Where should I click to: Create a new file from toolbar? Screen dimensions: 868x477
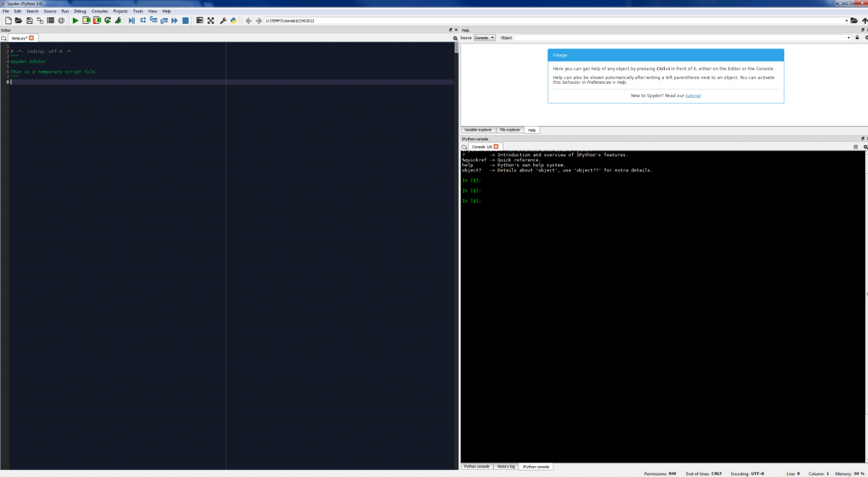tap(8, 20)
